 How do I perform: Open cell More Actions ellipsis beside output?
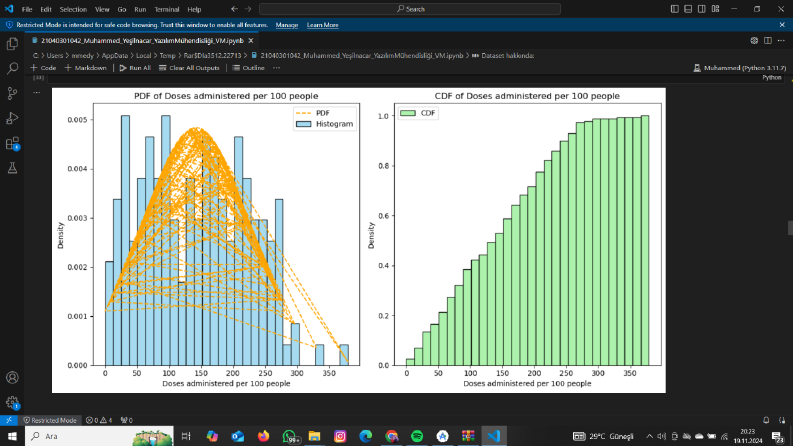click(36, 93)
